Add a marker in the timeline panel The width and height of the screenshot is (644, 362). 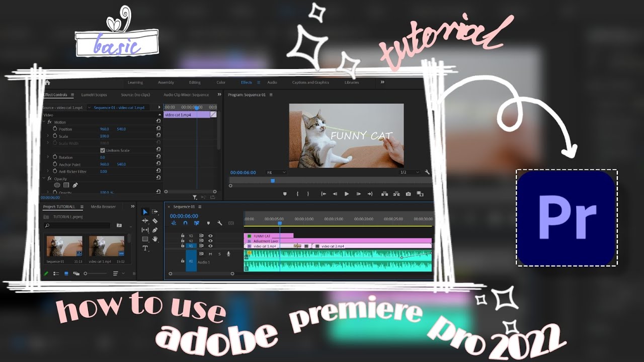point(208,223)
